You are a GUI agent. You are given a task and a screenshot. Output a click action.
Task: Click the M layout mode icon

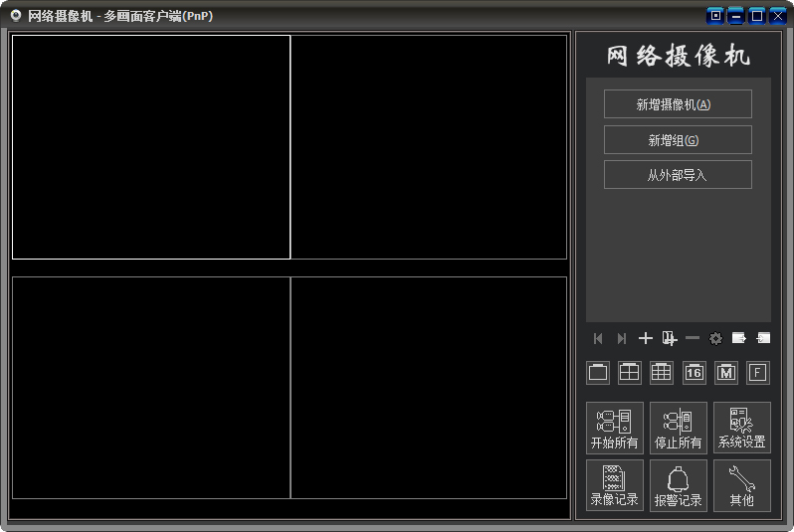click(725, 373)
